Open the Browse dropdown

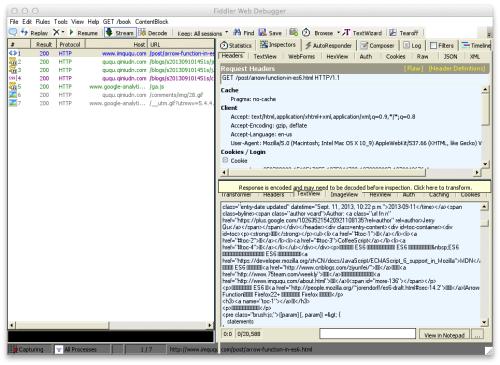coord(327,33)
